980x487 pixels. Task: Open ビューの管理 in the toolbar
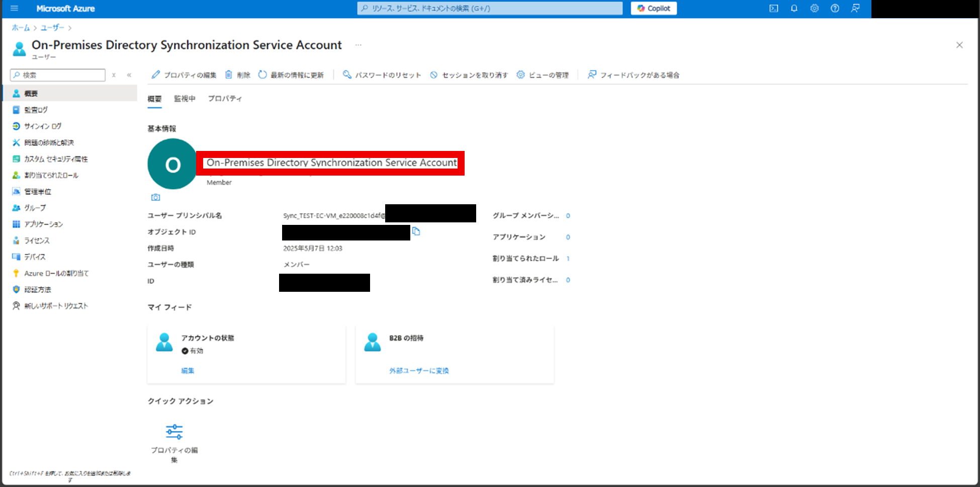click(543, 75)
